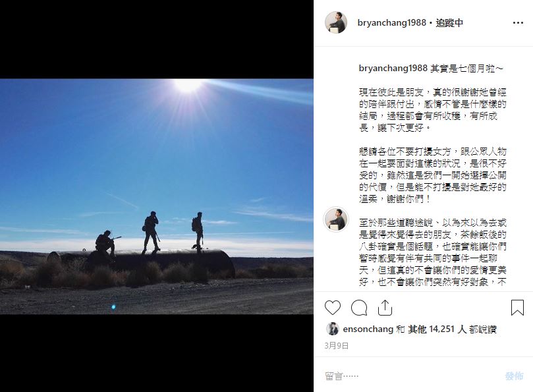This screenshot has height=392, width=533.
Task: Select the silhouette soldiers photo
Action: [x=157, y=196]
